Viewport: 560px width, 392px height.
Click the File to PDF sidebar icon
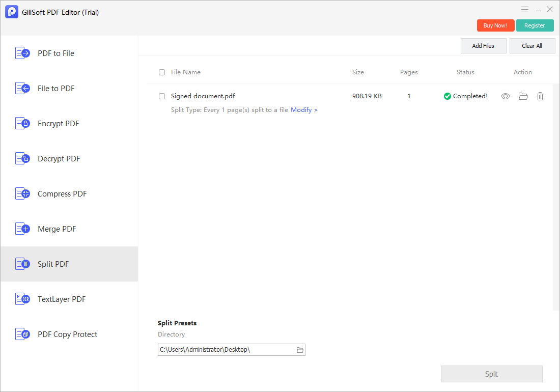22,88
